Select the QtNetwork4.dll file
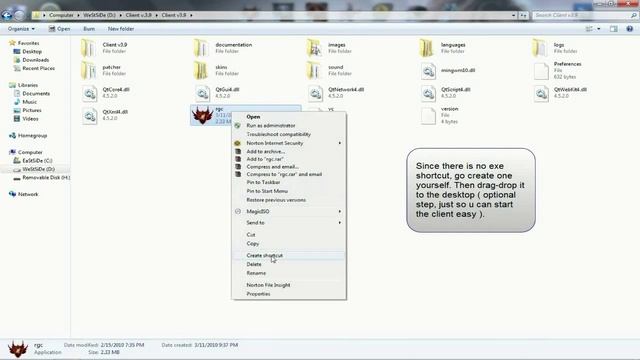640x360 pixels. pyautogui.click(x=336, y=93)
